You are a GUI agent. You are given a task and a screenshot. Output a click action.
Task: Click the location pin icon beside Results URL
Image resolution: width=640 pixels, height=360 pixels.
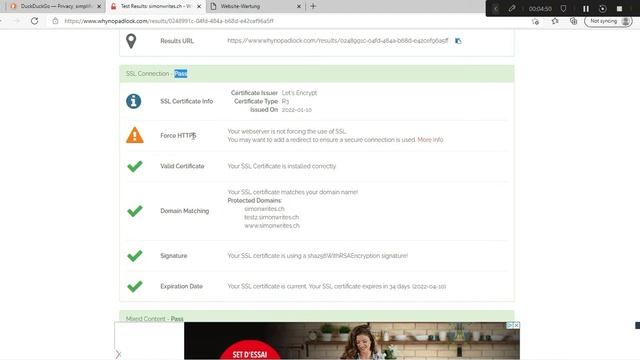click(x=131, y=41)
